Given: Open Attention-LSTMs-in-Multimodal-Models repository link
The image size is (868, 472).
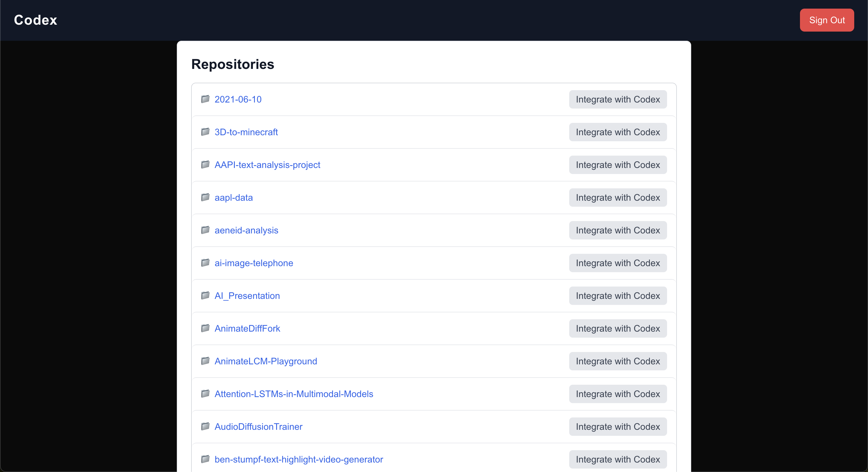Looking at the screenshot, I should coord(293,394).
